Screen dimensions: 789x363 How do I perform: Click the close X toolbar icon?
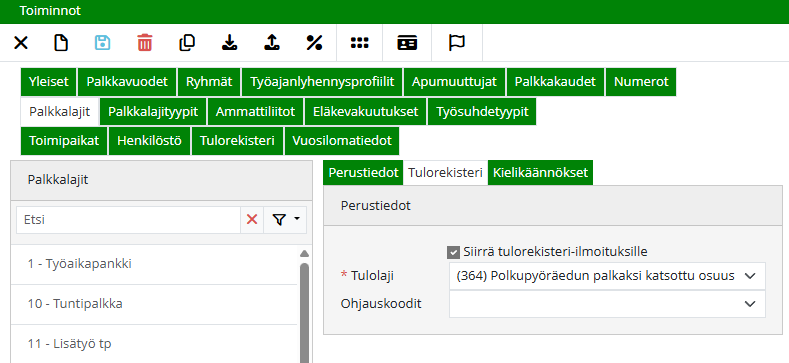tap(21, 43)
